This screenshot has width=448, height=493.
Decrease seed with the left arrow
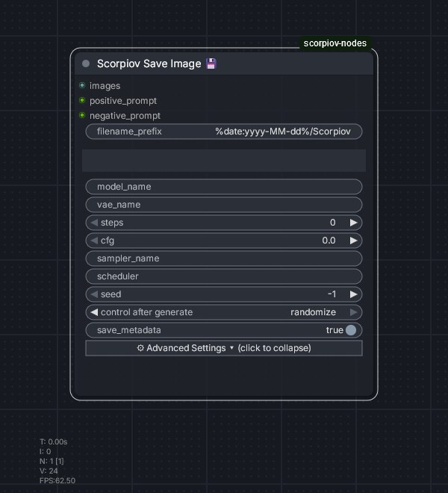(x=93, y=294)
